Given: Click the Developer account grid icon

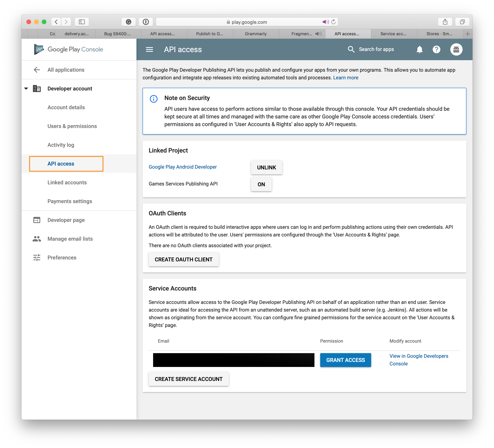Looking at the screenshot, I should (38, 89).
